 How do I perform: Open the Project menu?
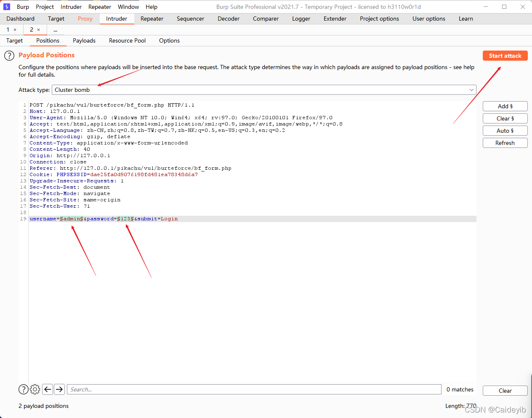(45, 7)
